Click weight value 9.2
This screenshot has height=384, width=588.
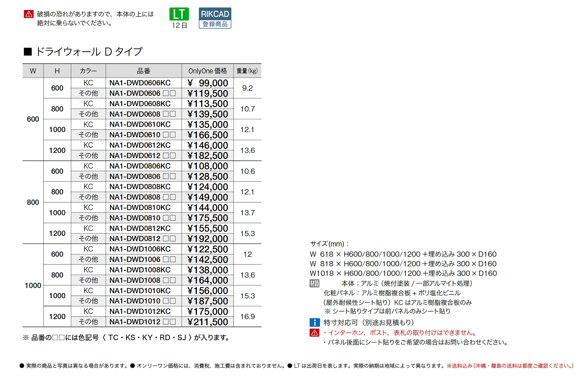(x=247, y=88)
